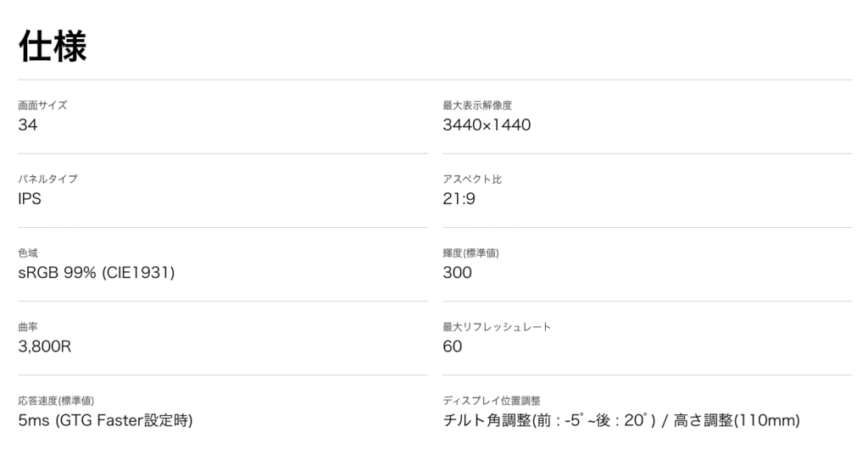Select the パネルタイプ label
The image size is (868, 471).
click(x=47, y=179)
